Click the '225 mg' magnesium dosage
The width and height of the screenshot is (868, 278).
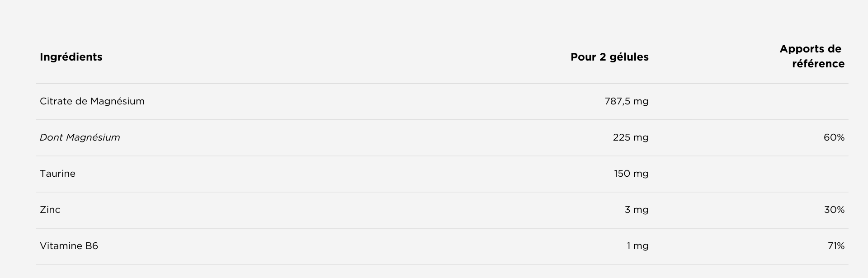click(630, 137)
